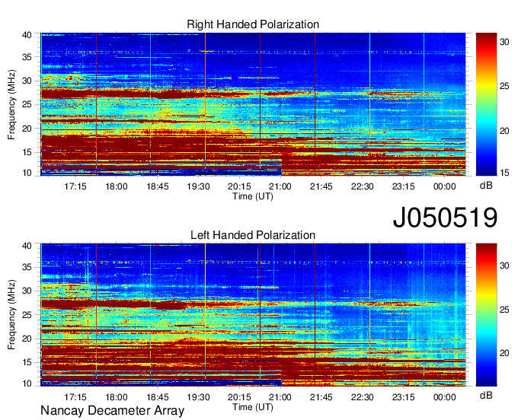Click the 20 dB tick on left-handed color bar

click(x=504, y=353)
